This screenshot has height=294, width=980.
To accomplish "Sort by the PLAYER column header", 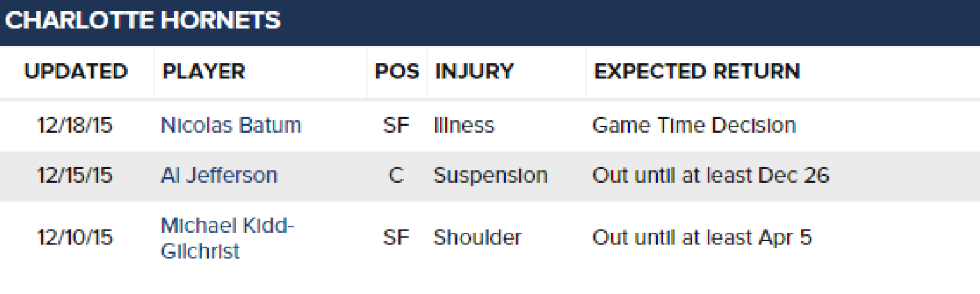I will coord(203,72).
